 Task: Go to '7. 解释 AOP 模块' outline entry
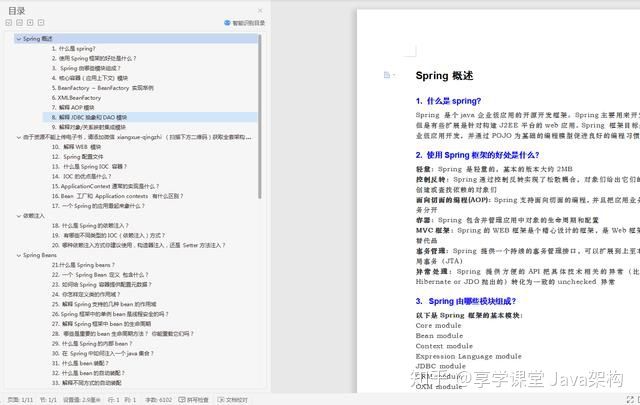[73, 107]
